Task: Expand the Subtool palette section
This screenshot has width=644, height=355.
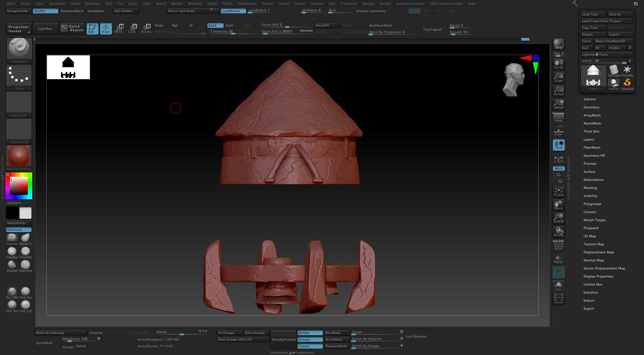Action: click(x=589, y=99)
